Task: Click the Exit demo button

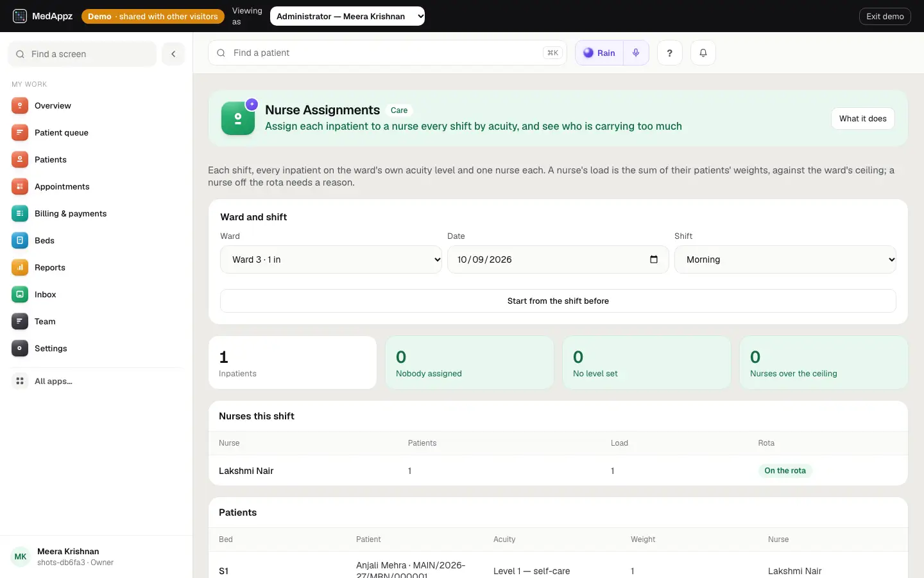Action: click(885, 16)
